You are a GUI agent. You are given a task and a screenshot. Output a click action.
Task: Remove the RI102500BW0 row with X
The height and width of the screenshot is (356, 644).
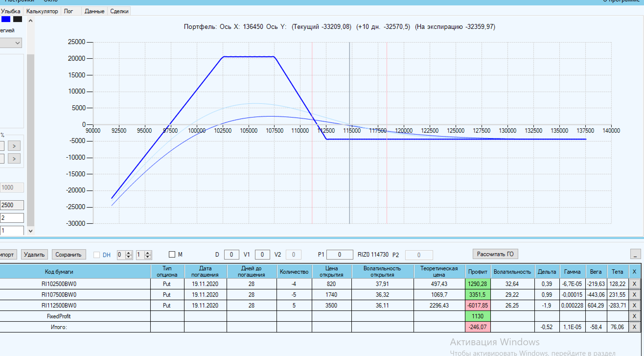(634, 284)
